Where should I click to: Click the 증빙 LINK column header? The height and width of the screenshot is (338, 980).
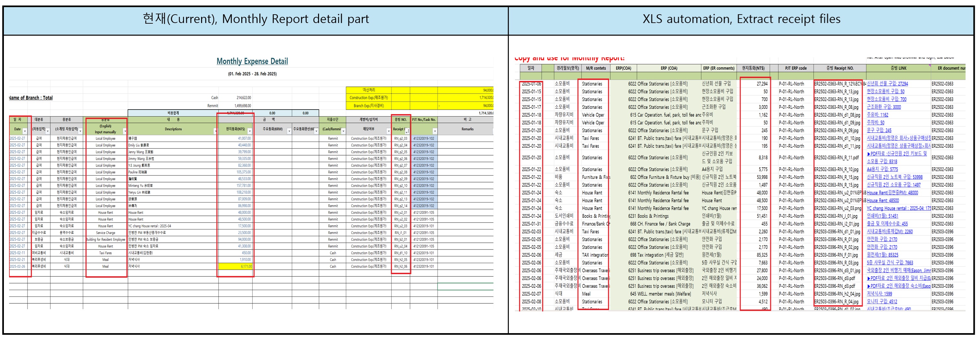[x=898, y=68]
